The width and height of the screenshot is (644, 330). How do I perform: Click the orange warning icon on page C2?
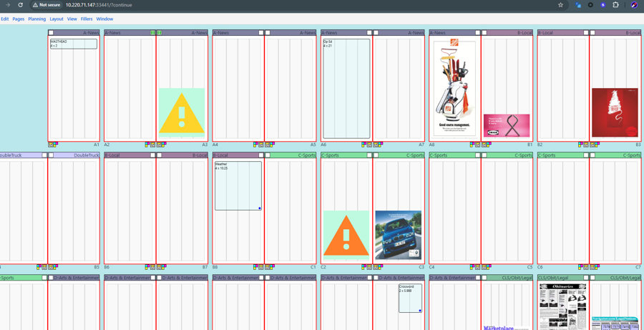tap(346, 234)
